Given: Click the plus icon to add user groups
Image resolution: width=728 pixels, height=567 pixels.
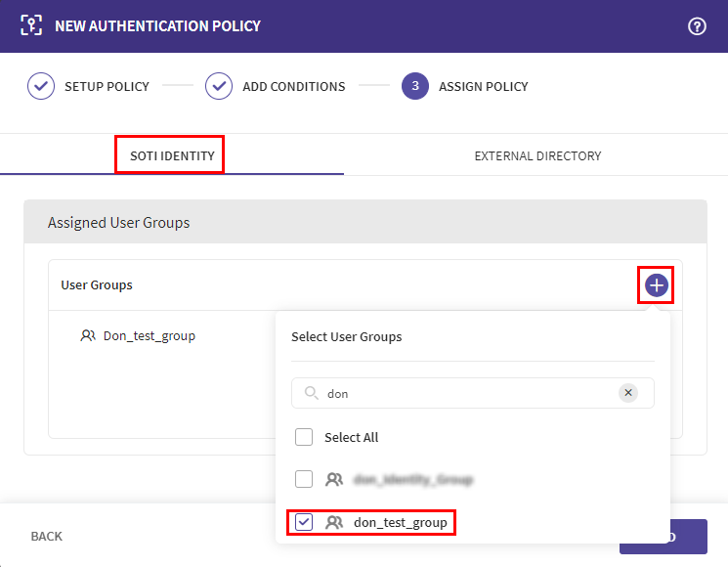Looking at the screenshot, I should click(656, 285).
